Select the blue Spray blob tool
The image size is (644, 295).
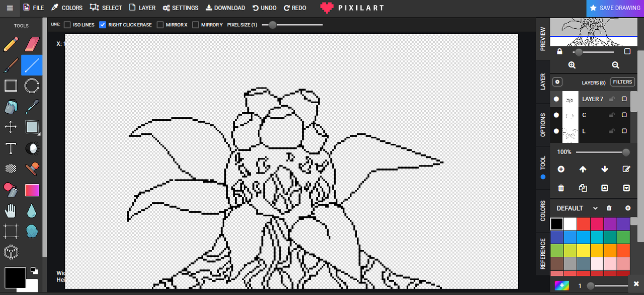[x=32, y=231]
